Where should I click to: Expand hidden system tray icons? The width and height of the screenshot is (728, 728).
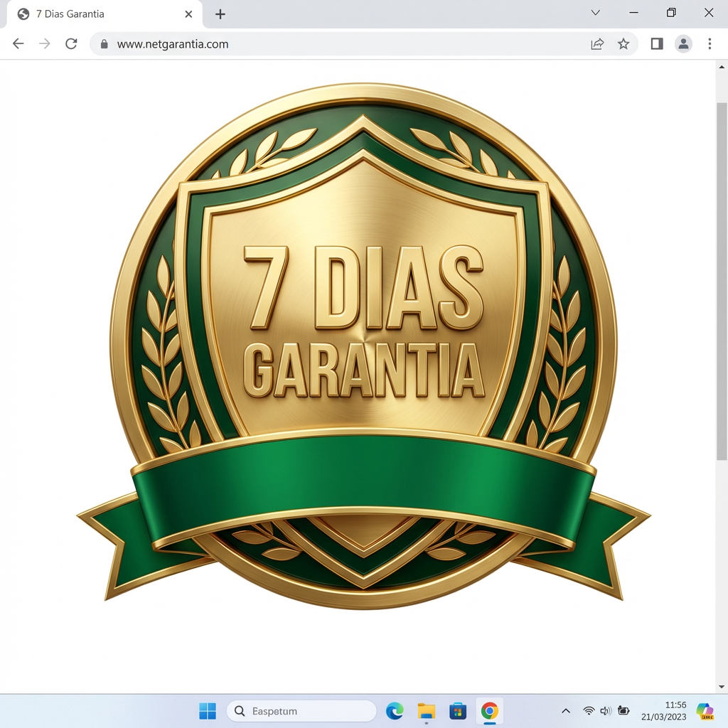coord(565,710)
